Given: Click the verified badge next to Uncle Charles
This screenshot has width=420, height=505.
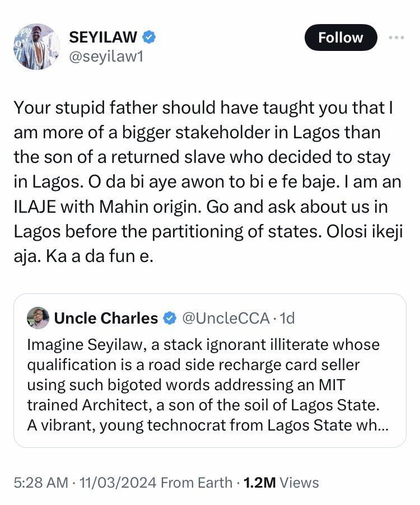Looking at the screenshot, I should (170, 319).
